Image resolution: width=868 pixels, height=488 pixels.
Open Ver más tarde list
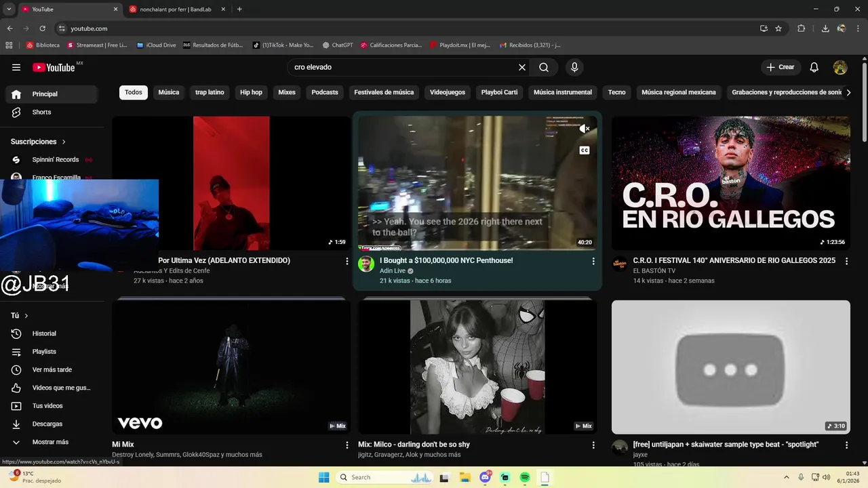(52, 370)
